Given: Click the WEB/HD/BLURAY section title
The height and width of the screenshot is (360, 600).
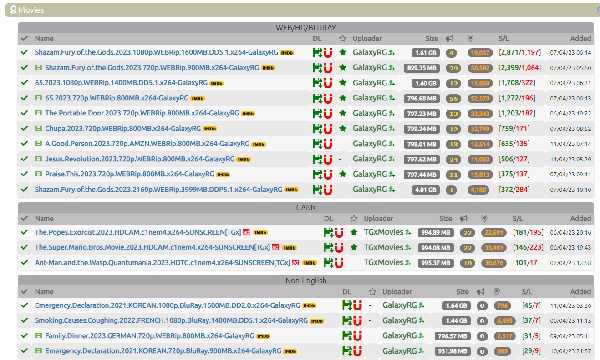Looking at the screenshot, I should pos(306,28).
